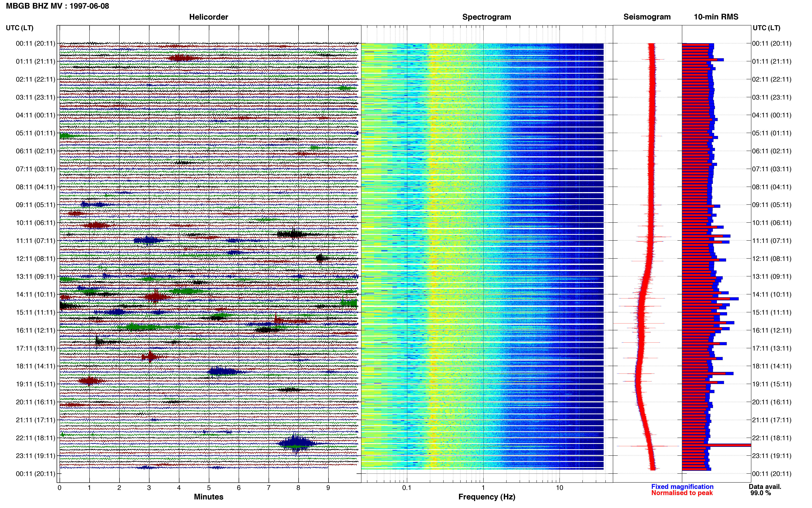Click the left 'UTC (LT)' axis label

click(19, 28)
